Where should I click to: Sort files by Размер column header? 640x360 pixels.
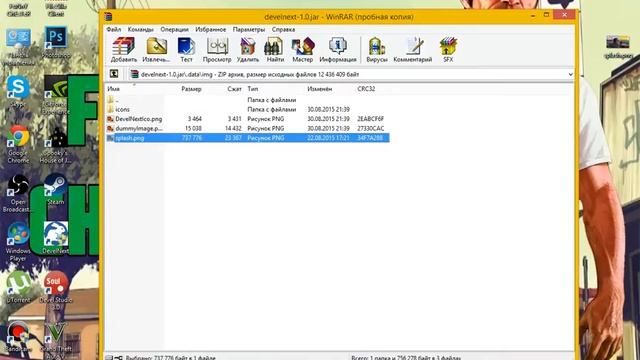pos(191,89)
